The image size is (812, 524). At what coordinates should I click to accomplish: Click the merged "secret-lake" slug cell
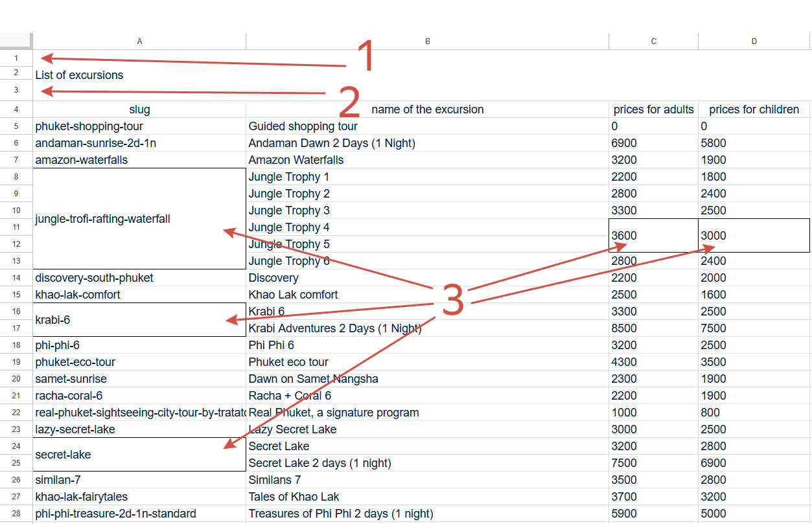(63, 455)
